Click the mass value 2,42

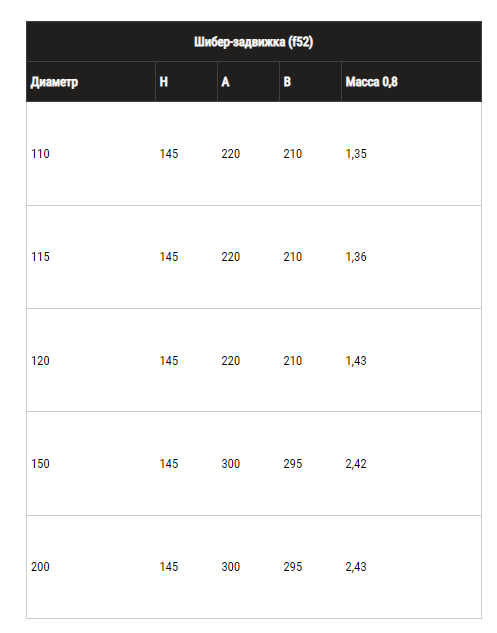356,463
